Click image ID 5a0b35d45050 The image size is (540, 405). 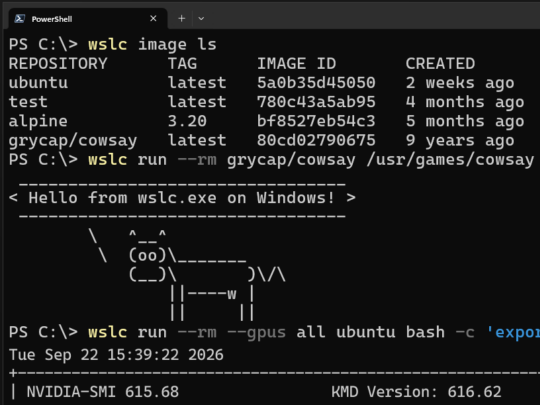(316, 83)
